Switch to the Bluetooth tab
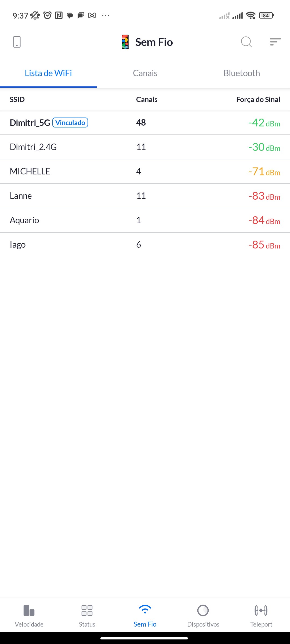The height and width of the screenshot is (644, 290). [242, 73]
